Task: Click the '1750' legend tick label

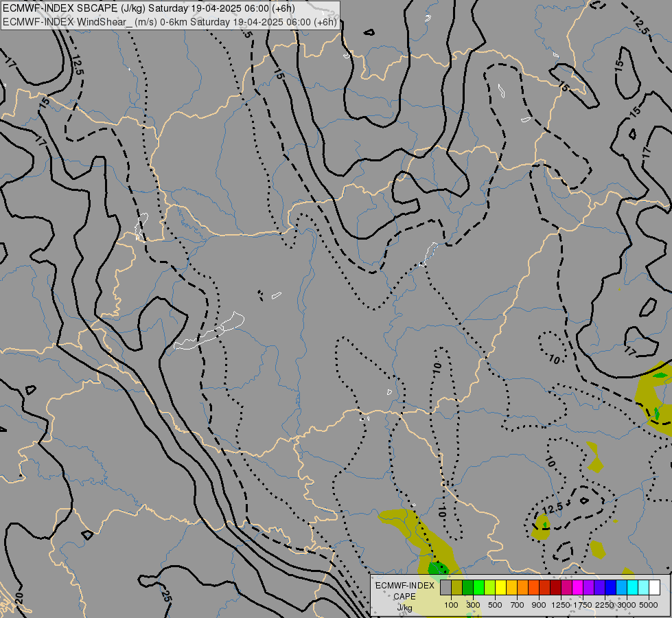Action: [x=583, y=605]
